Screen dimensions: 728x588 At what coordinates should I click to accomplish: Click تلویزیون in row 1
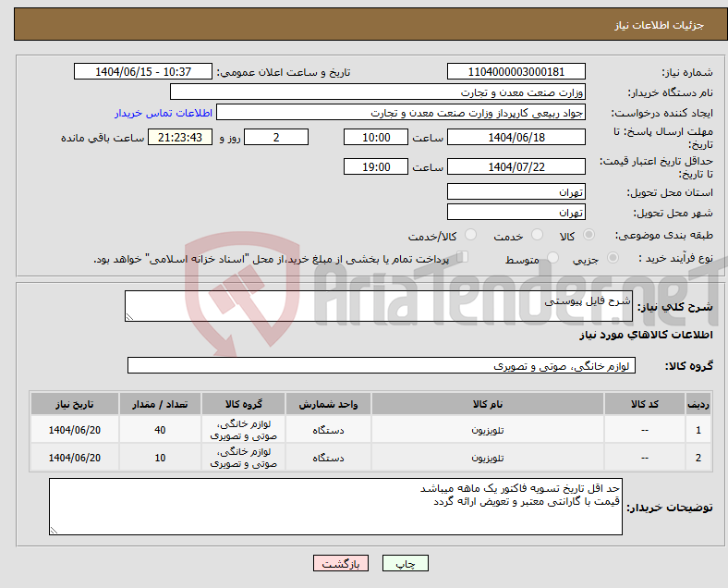(x=488, y=430)
